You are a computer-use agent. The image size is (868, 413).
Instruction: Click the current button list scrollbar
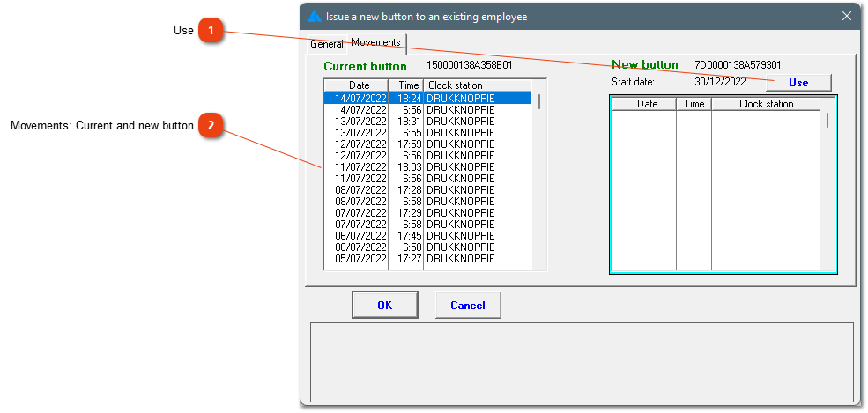click(x=539, y=175)
